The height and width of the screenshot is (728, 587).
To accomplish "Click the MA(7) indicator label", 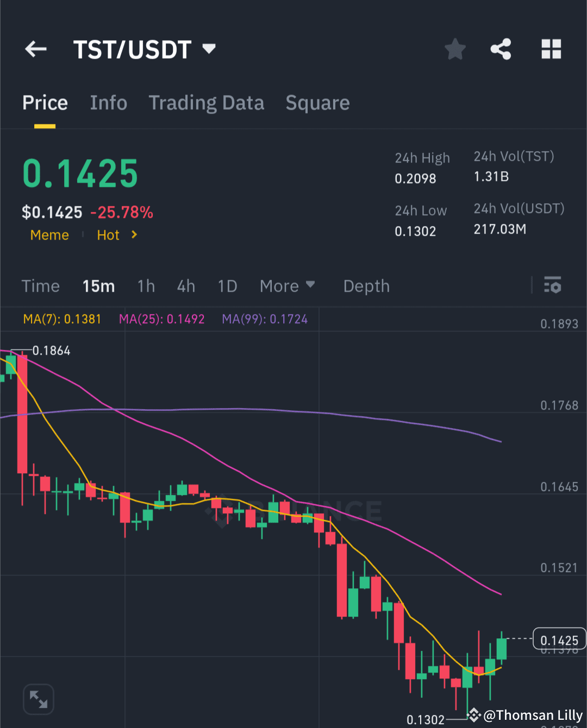I will click(62, 319).
